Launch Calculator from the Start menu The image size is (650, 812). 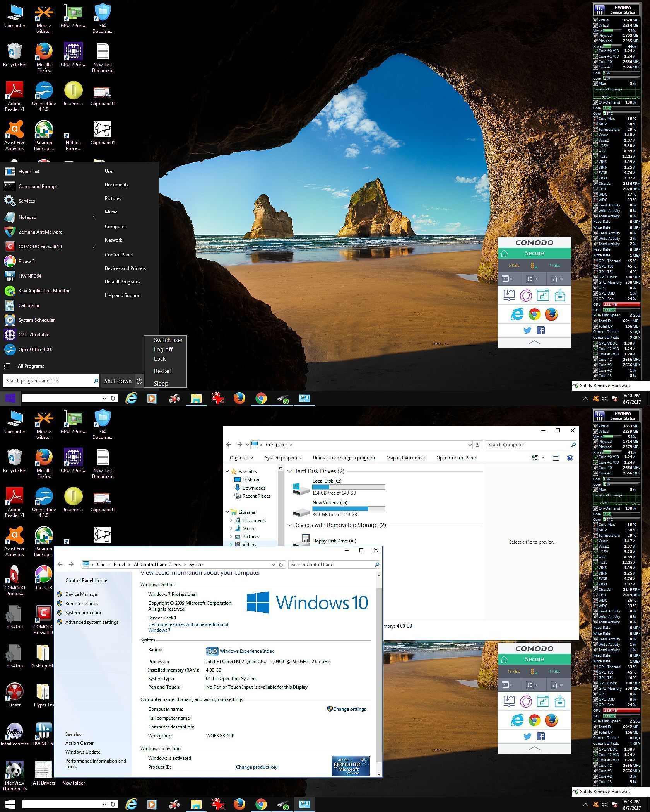[x=29, y=305]
